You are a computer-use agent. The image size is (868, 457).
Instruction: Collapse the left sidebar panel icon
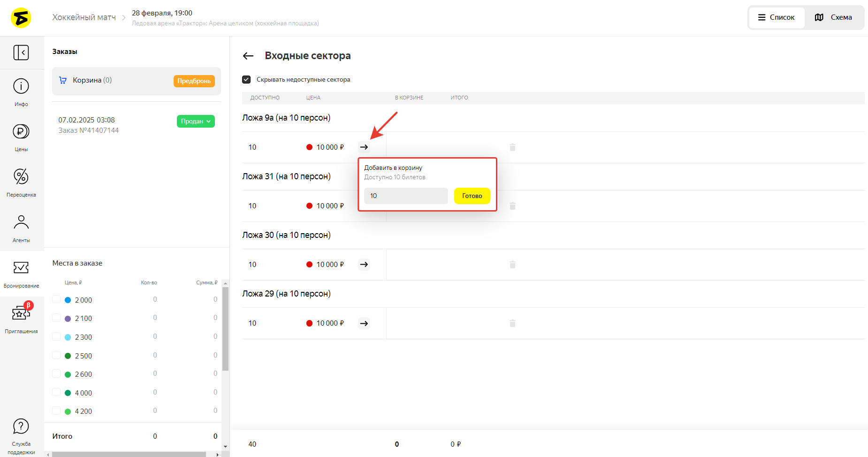pos(21,53)
